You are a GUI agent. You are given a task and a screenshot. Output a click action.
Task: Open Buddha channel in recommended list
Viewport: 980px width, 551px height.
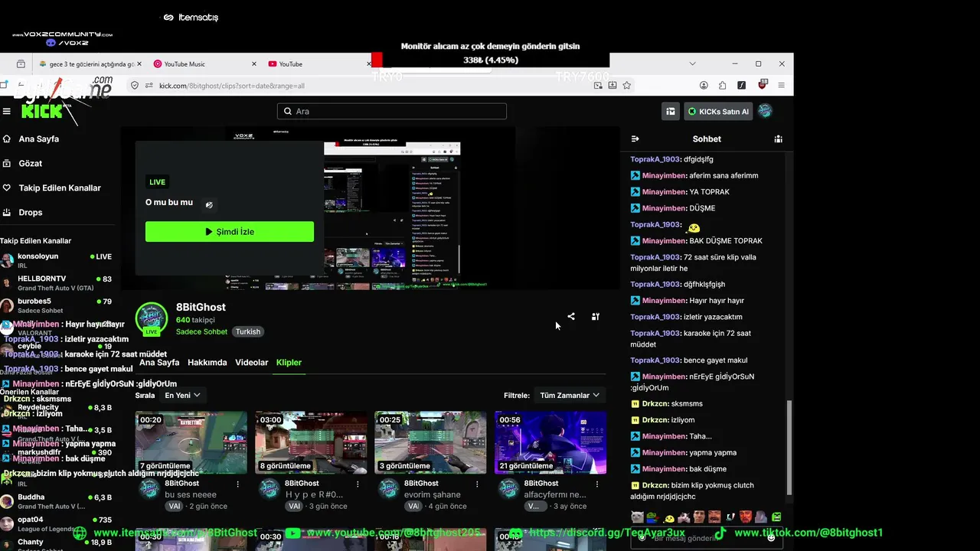(x=59, y=501)
